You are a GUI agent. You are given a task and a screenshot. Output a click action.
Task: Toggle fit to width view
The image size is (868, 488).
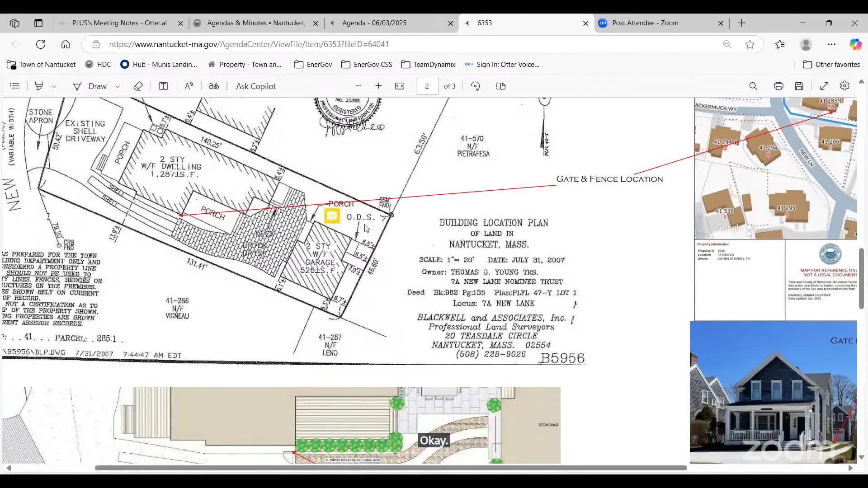(x=400, y=86)
